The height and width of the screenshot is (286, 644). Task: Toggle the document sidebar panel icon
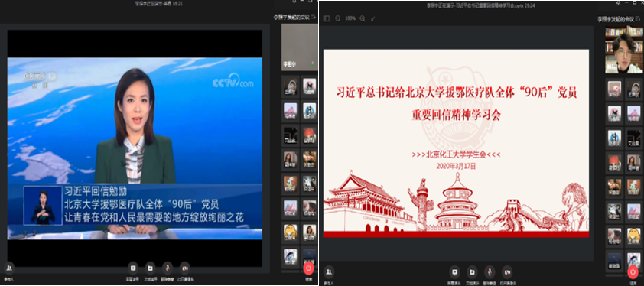(x=326, y=18)
